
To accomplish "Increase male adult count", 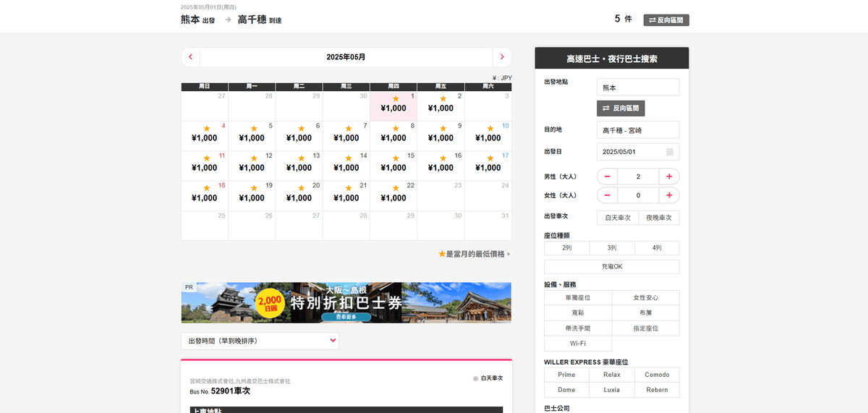I will coord(669,176).
